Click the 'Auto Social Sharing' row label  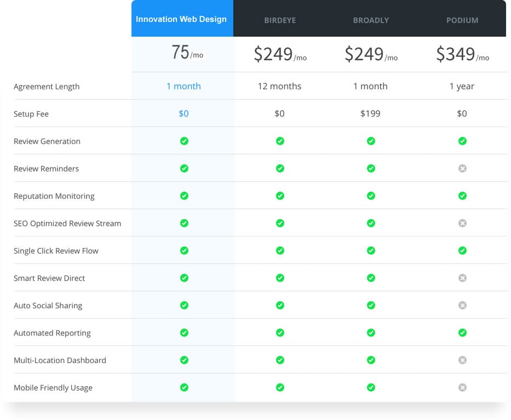pyautogui.click(x=48, y=306)
